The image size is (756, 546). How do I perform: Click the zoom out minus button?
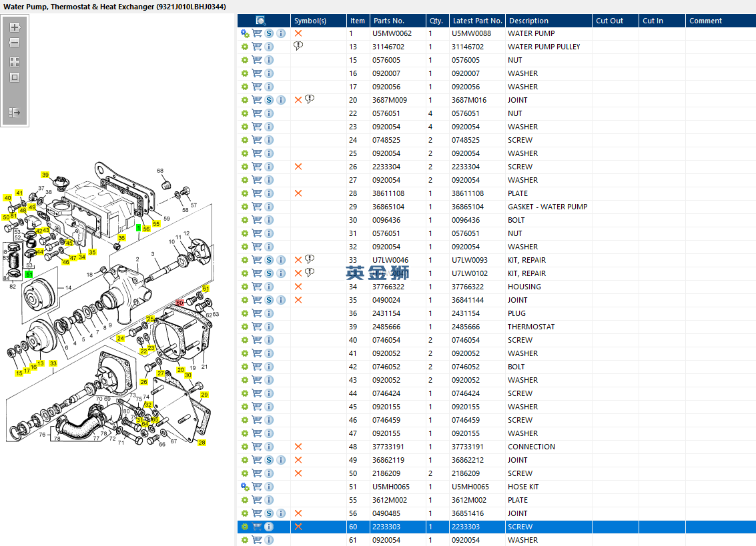(x=15, y=43)
